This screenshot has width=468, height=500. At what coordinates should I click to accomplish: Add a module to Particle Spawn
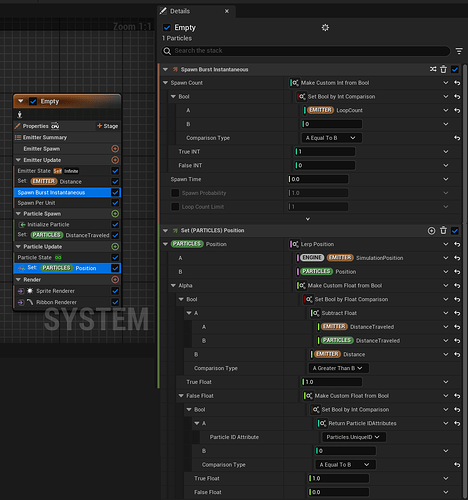tap(115, 214)
